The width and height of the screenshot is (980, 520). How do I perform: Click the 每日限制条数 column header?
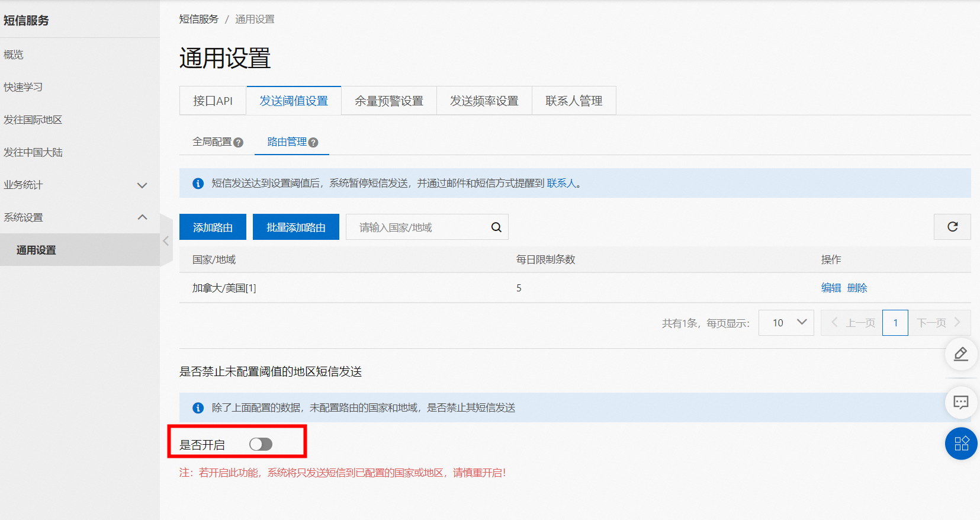(546, 259)
